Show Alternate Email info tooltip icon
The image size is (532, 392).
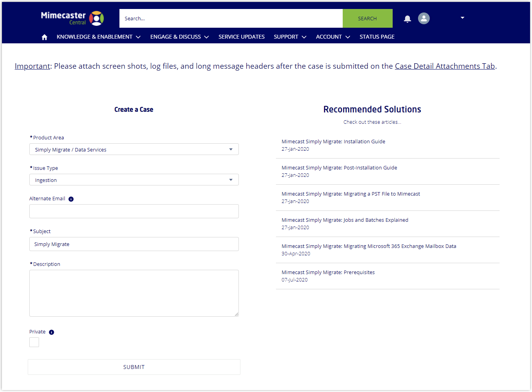(71, 199)
